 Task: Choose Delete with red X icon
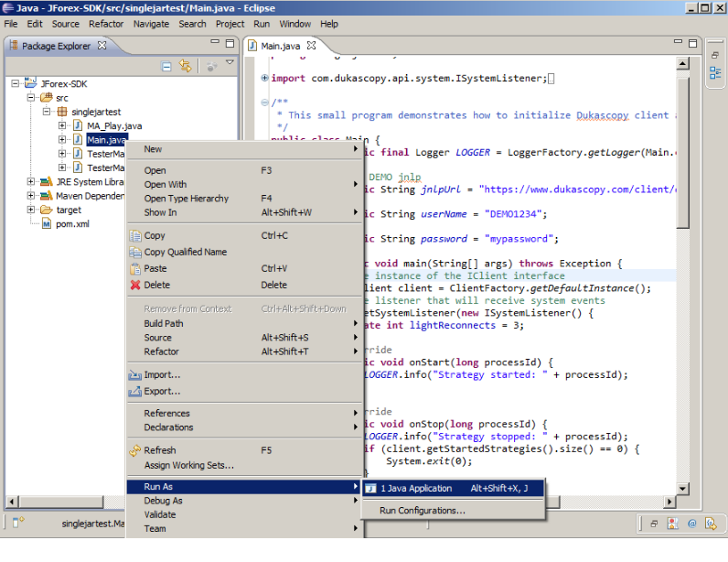[244, 285]
